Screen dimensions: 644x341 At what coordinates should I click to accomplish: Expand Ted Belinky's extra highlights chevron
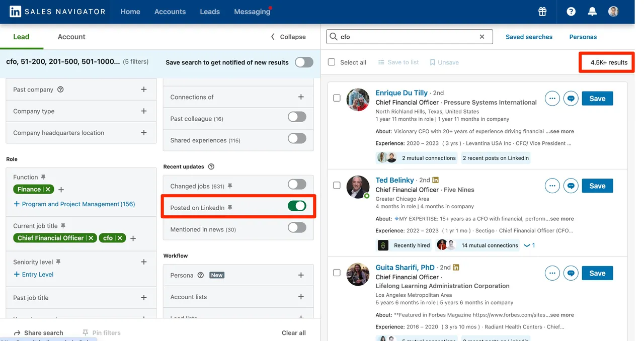coord(529,245)
